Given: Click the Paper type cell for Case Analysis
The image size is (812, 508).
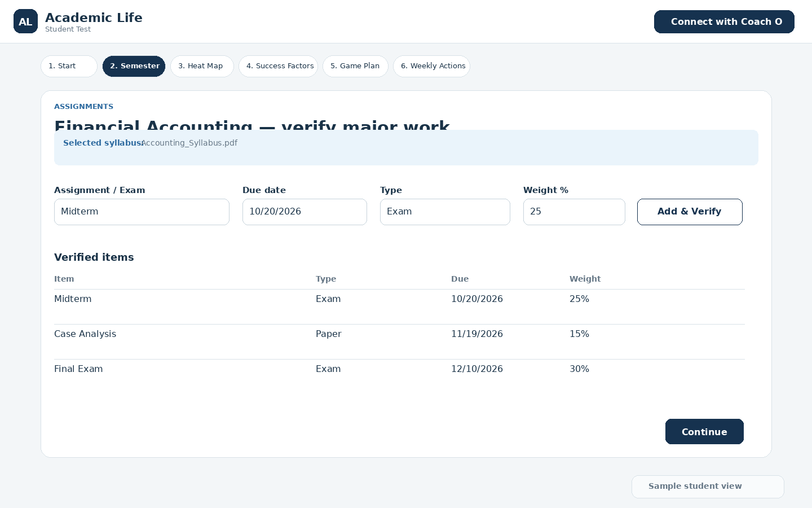Looking at the screenshot, I should click(329, 334).
